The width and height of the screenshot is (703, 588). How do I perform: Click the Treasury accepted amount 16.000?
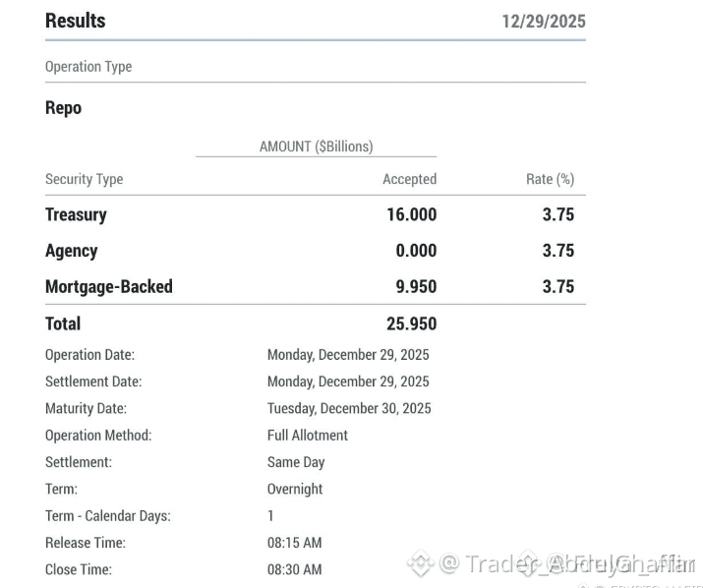tap(411, 214)
